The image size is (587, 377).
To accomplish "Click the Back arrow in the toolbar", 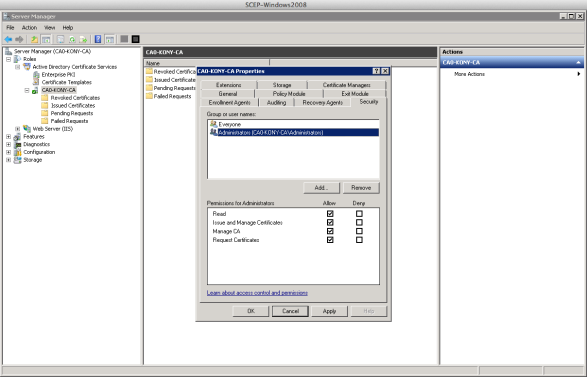I will [x=8, y=39].
